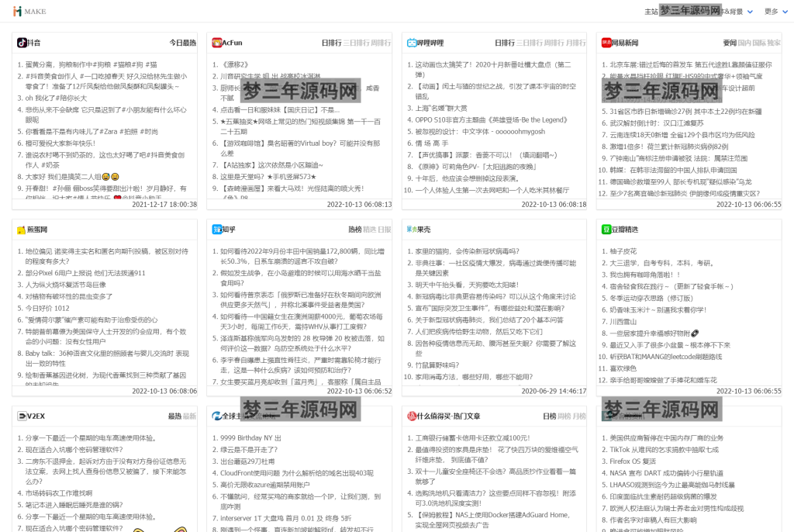Open AcFun item '《漂移2》'
The image size is (794, 532).
(x=234, y=65)
